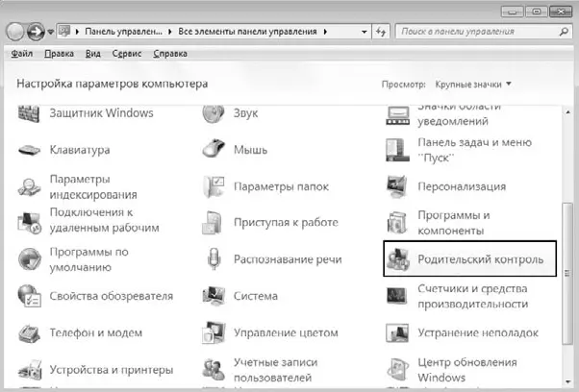Open the Устройства и принтеры icon

30,369
